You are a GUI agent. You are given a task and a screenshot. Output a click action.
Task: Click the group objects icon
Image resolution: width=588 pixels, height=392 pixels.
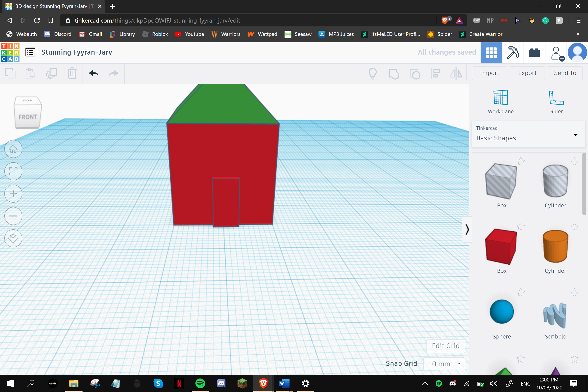[393, 73]
